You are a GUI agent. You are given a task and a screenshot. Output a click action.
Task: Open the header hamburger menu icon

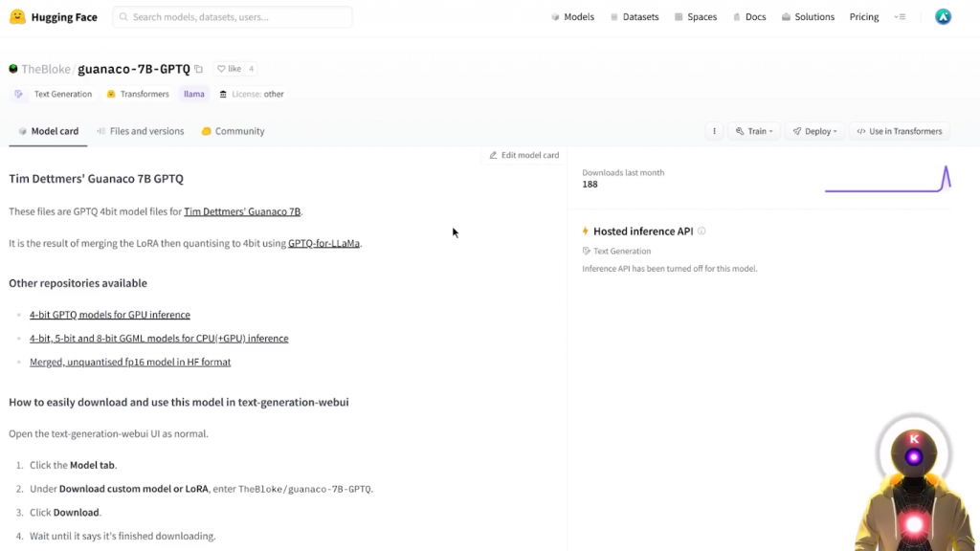point(900,17)
